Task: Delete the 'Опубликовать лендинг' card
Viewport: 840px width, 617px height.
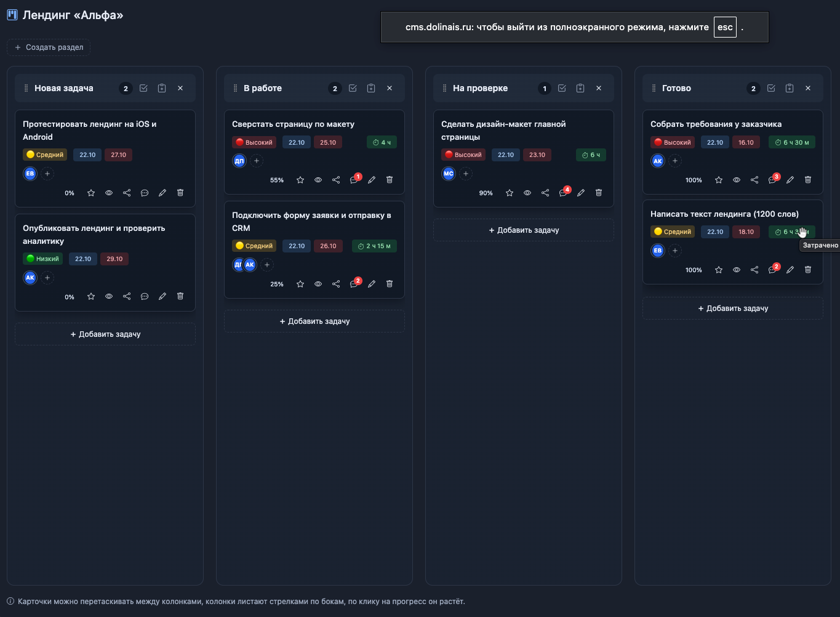Action: (x=180, y=296)
